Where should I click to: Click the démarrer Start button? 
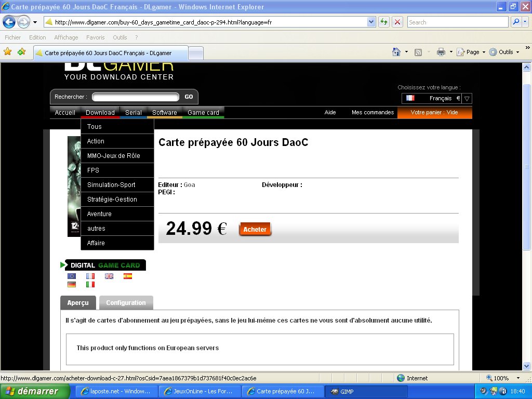point(35,391)
